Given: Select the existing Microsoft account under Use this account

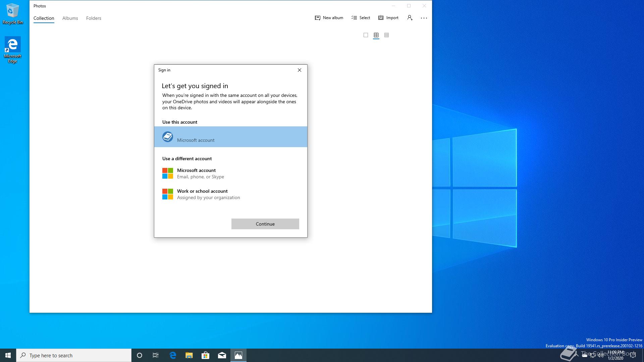Looking at the screenshot, I should pos(231,137).
